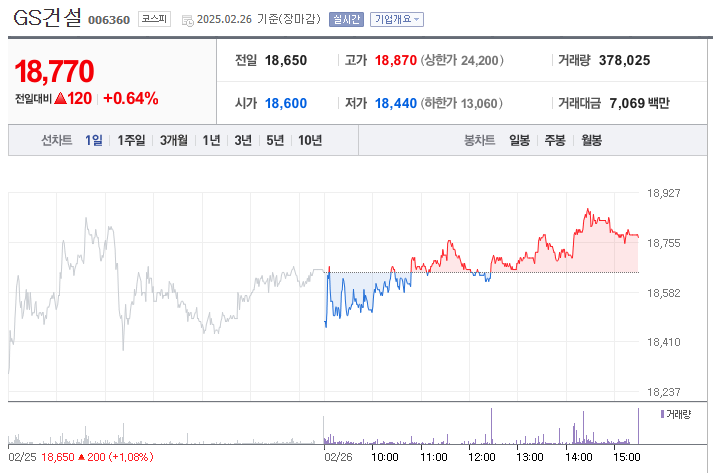713x473 pixels.
Task: Click the high price 18,870
Action: 396,60
